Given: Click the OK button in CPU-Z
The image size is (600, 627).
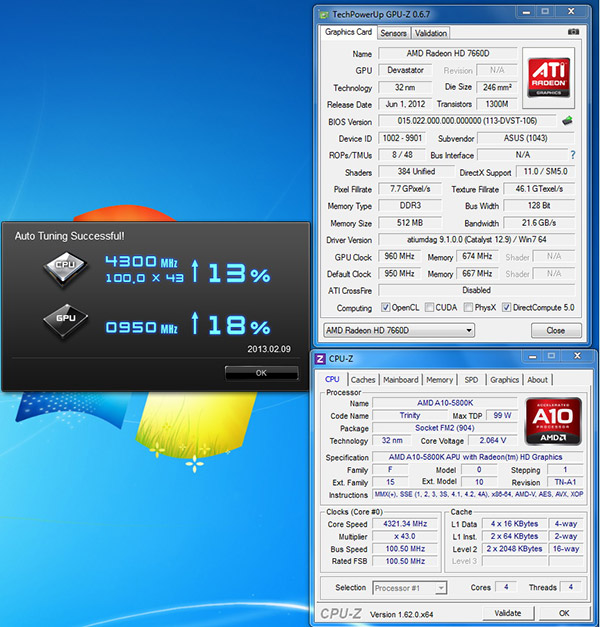Looking at the screenshot, I should [564, 613].
